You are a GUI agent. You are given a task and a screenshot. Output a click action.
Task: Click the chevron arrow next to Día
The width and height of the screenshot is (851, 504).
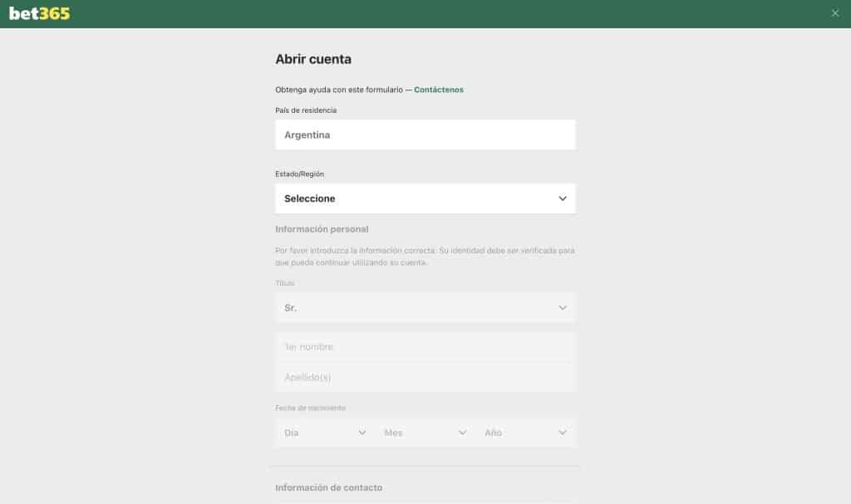tap(362, 433)
